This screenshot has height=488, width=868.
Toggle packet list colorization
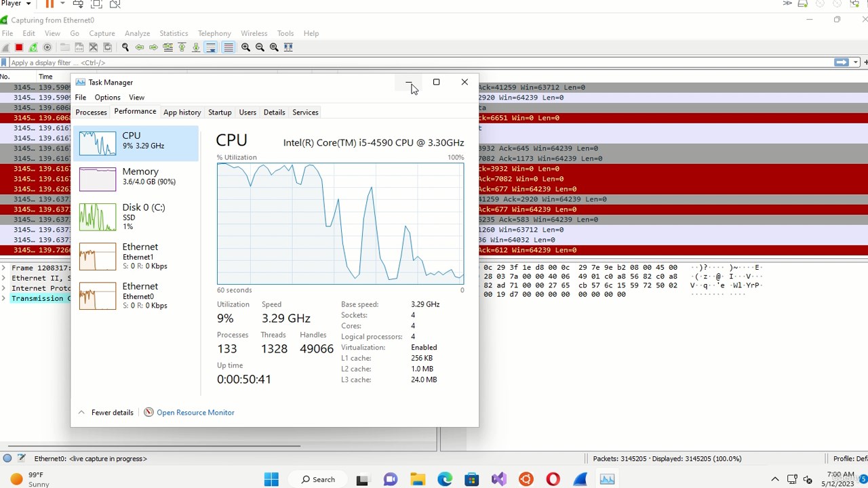point(229,47)
